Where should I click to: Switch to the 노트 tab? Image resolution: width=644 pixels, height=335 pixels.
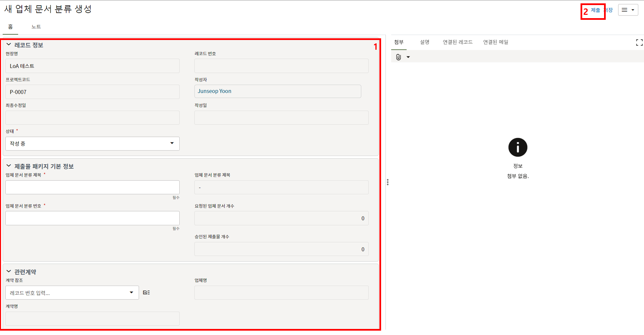(36, 27)
